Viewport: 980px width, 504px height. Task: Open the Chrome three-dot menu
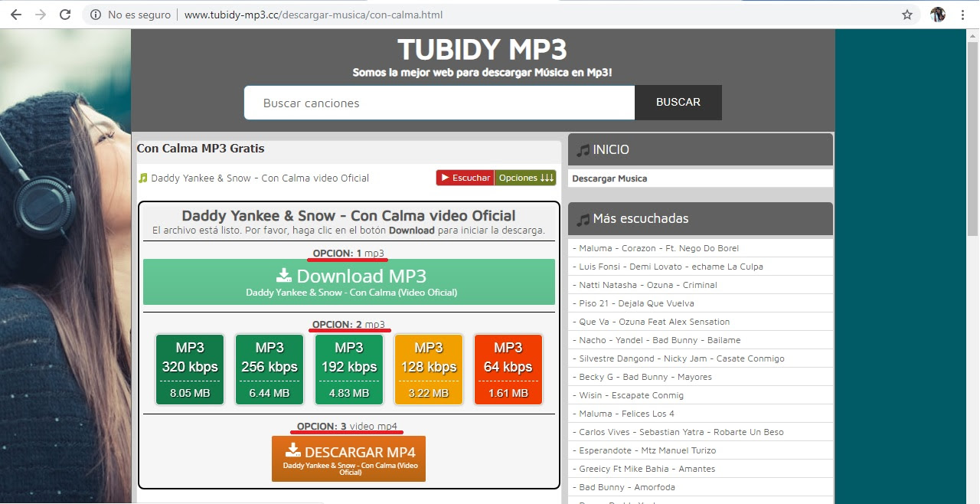[x=962, y=15]
